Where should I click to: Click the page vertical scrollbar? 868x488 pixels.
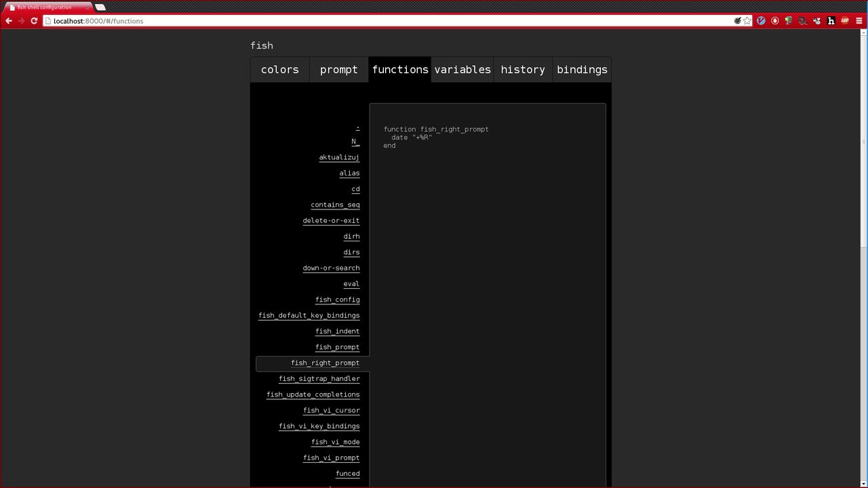point(863,258)
